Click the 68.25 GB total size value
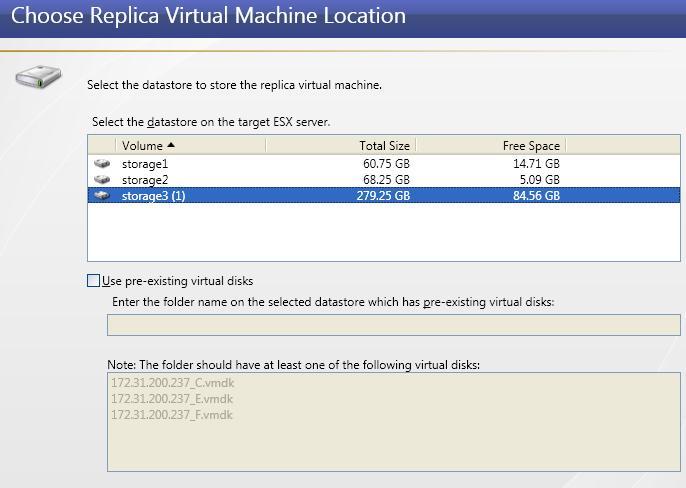686x488 pixels. pos(386,179)
